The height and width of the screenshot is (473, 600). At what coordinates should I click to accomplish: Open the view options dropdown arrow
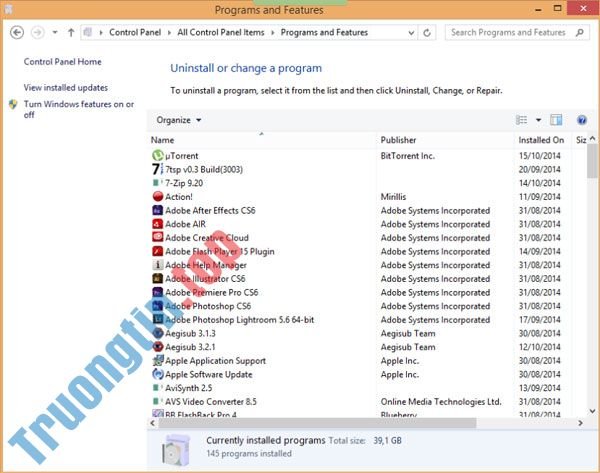coord(538,120)
